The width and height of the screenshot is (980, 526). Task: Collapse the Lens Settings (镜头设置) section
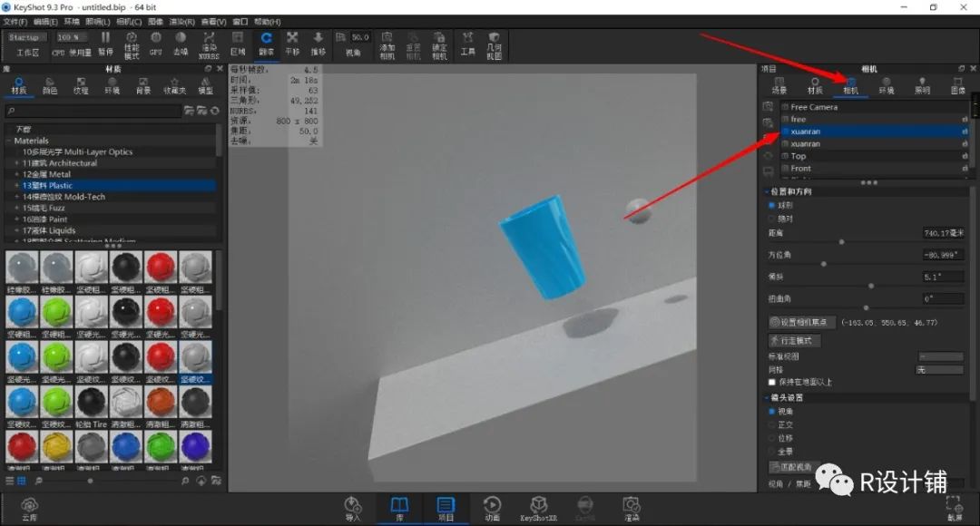[767, 397]
